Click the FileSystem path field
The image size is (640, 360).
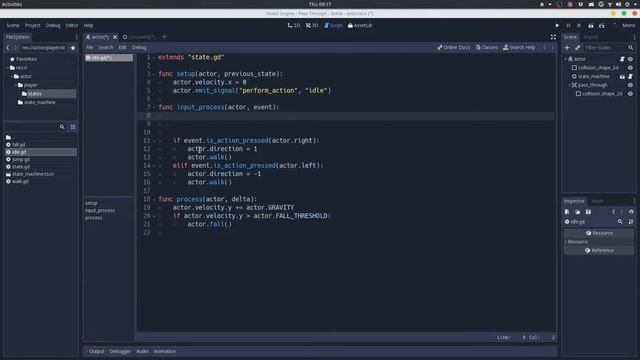[x=43, y=48]
